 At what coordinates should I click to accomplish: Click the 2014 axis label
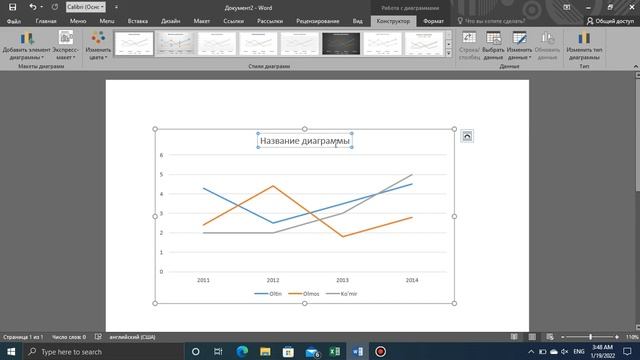(412, 280)
